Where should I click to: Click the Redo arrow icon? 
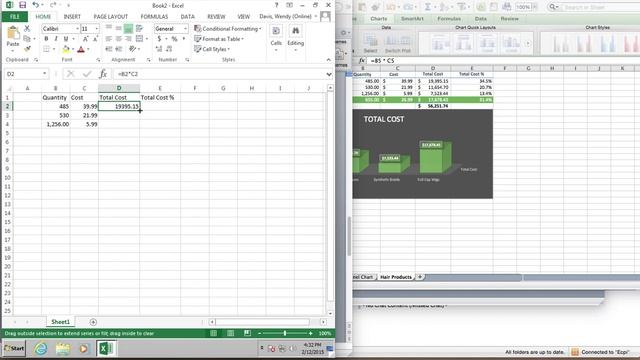[x=53, y=5]
